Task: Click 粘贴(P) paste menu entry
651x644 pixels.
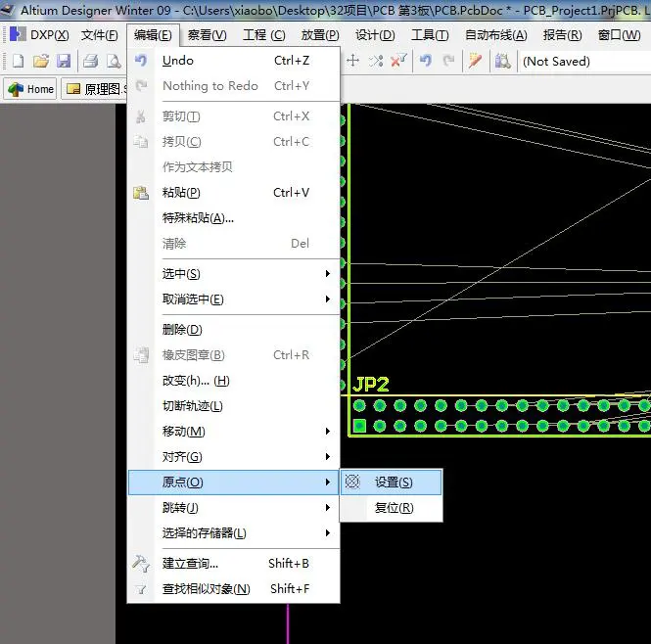Action: pos(181,193)
